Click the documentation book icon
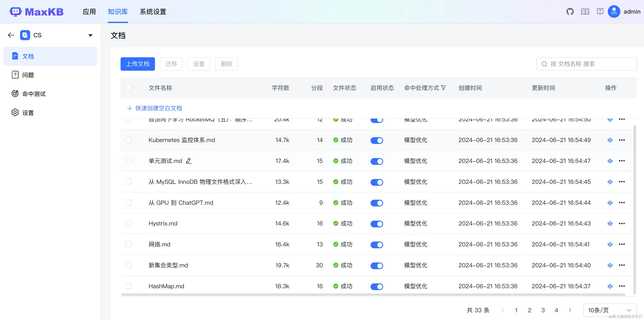644x320 pixels. [585, 11]
